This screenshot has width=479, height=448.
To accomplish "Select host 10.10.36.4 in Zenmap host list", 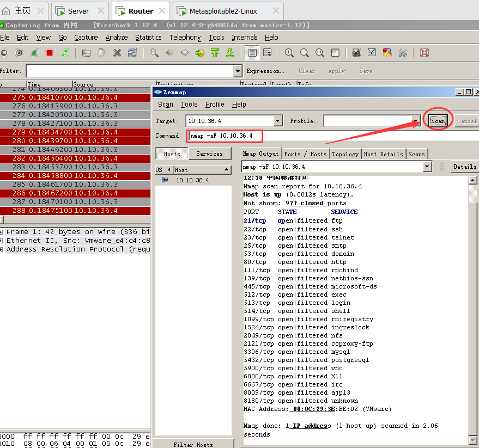I will pyautogui.click(x=193, y=180).
